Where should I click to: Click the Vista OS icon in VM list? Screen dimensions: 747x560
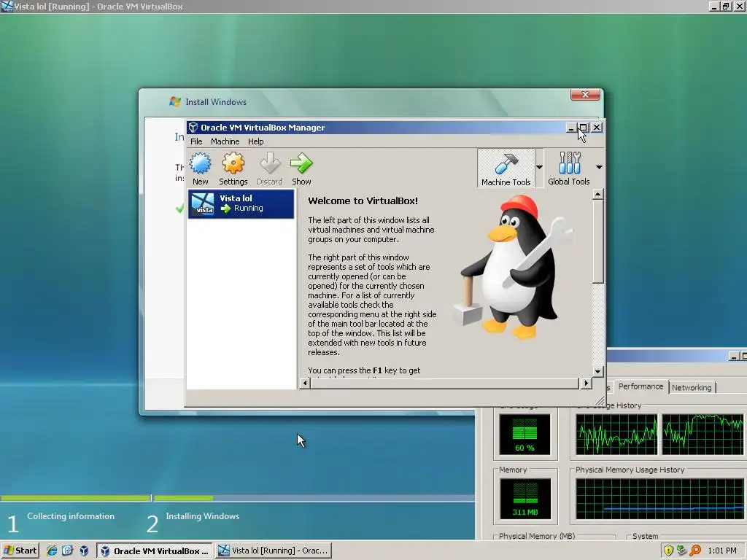203,204
